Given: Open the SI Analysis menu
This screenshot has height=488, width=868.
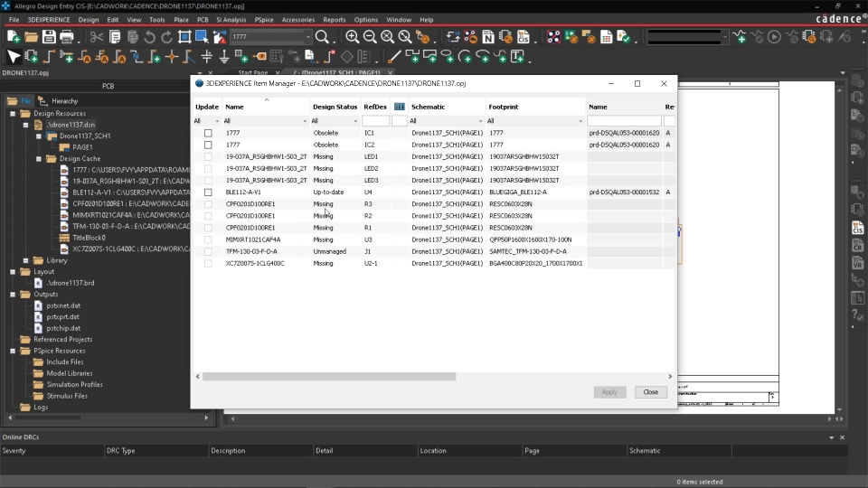Looking at the screenshot, I should point(231,20).
